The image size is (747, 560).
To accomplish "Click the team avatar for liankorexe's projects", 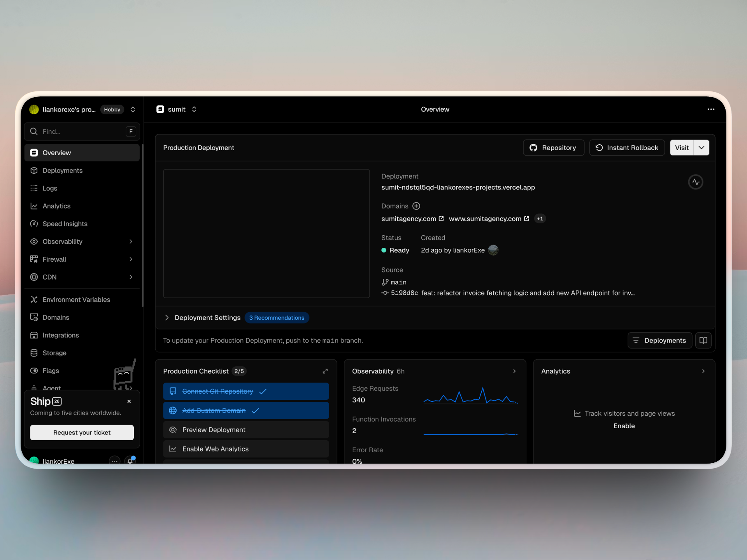I will point(34,110).
